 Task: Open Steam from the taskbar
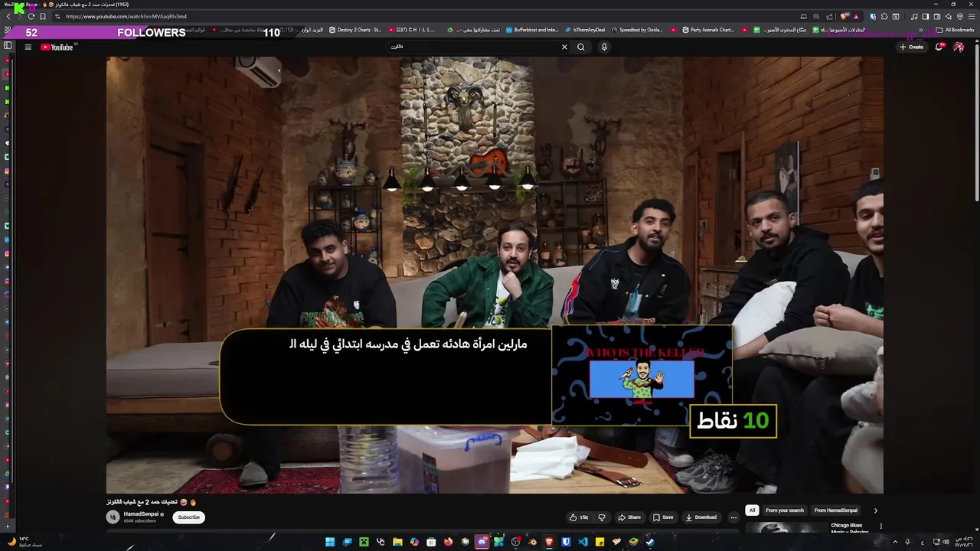coord(649,542)
